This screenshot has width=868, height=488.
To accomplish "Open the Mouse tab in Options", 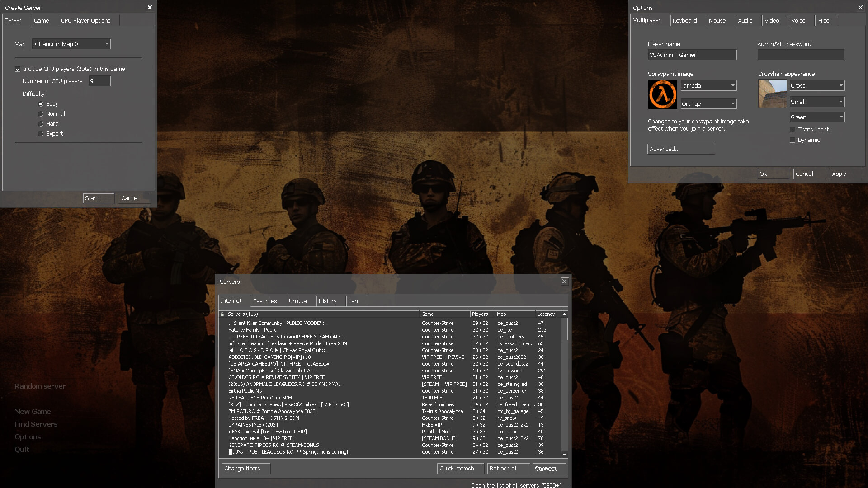I will (x=721, y=20).
